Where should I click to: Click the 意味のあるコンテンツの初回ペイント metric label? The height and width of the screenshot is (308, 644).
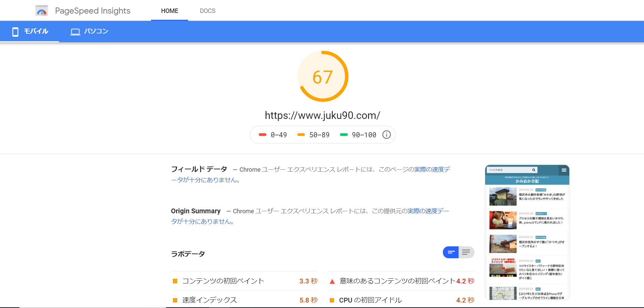click(x=398, y=281)
